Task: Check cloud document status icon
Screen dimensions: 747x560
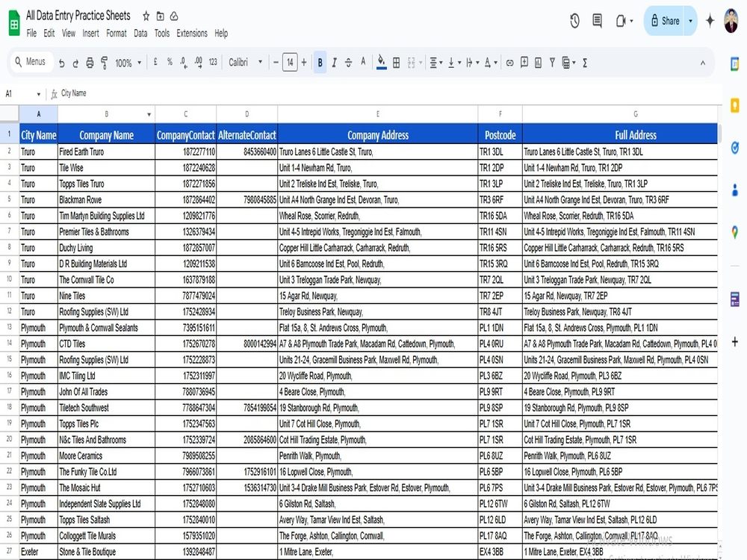Action: click(x=174, y=16)
